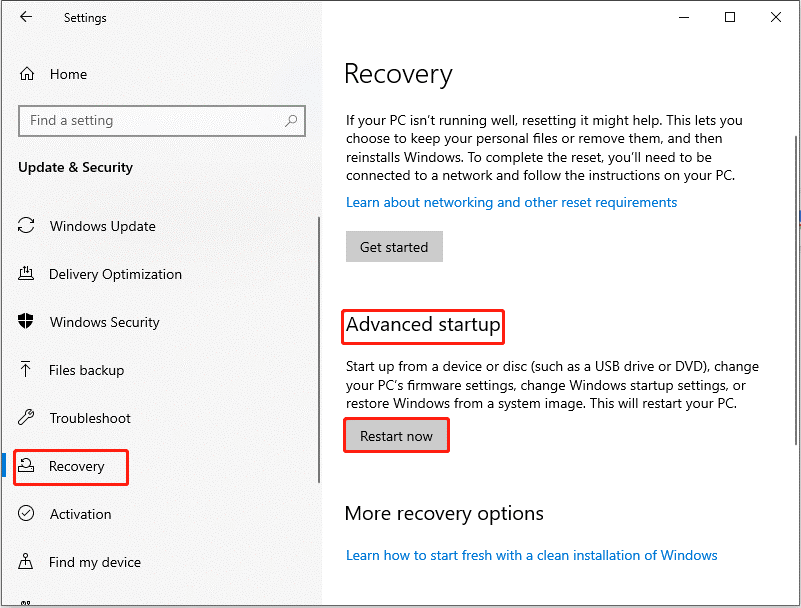Open networking and reset requirements link

(511, 202)
